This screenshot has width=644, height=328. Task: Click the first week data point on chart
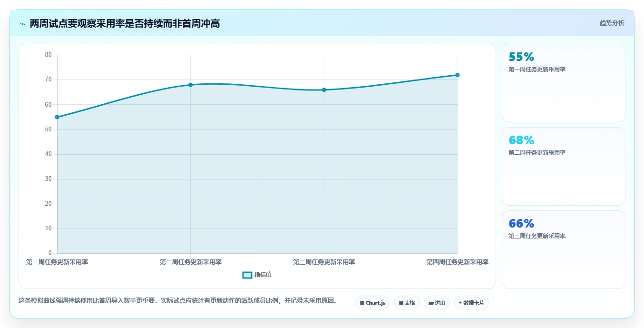tap(57, 117)
